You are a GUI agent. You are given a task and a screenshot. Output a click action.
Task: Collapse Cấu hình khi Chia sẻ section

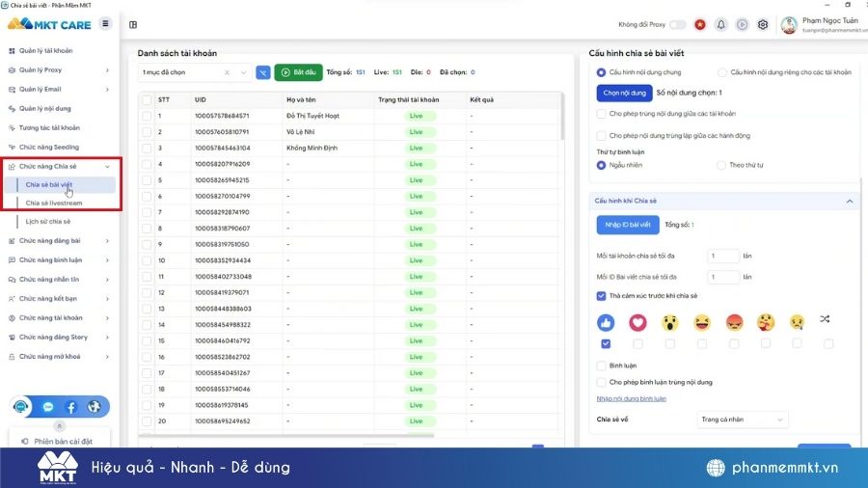click(x=849, y=201)
